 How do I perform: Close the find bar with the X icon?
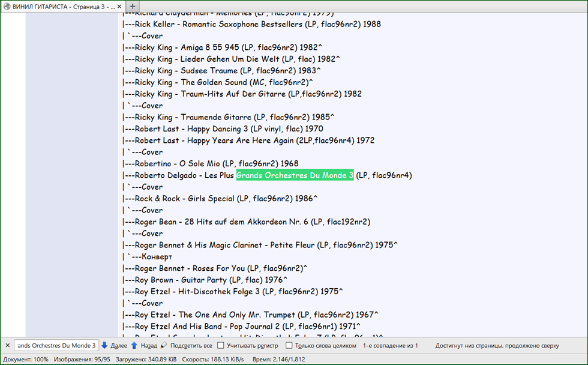[7, 346]
